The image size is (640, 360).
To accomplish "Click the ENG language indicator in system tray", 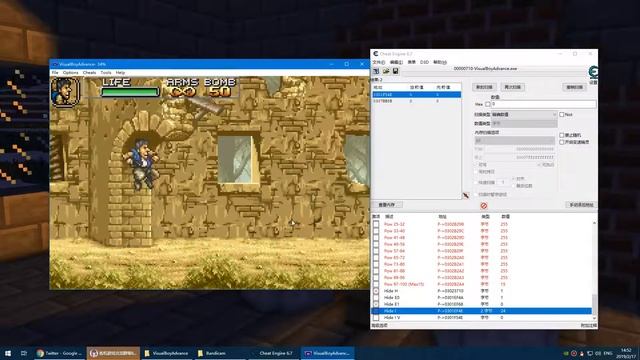I will coord(608,353).
